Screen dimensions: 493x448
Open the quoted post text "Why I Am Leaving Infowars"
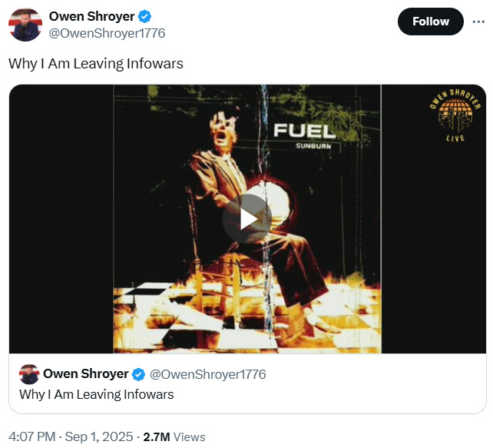(x=97, y=394)
